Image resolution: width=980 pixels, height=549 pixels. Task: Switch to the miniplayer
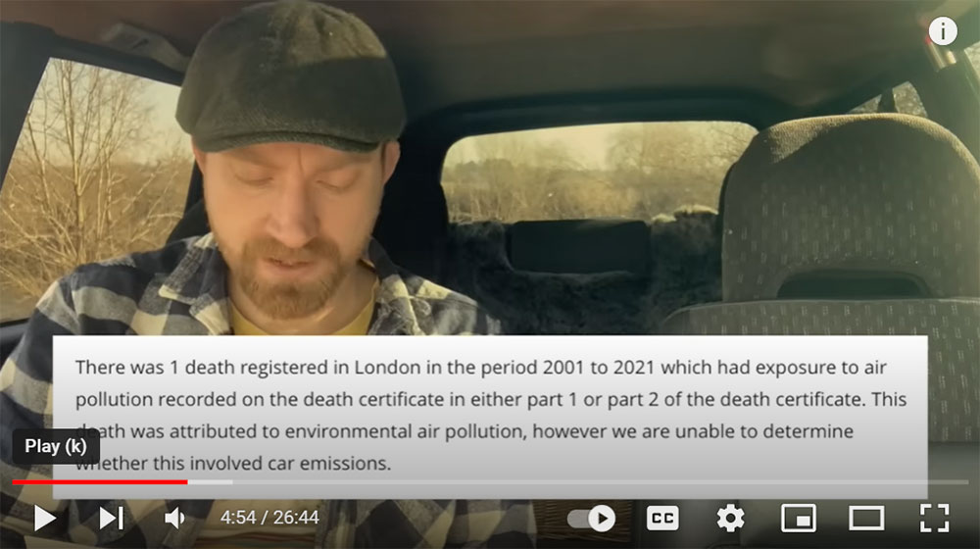click(x=798, y=519)
